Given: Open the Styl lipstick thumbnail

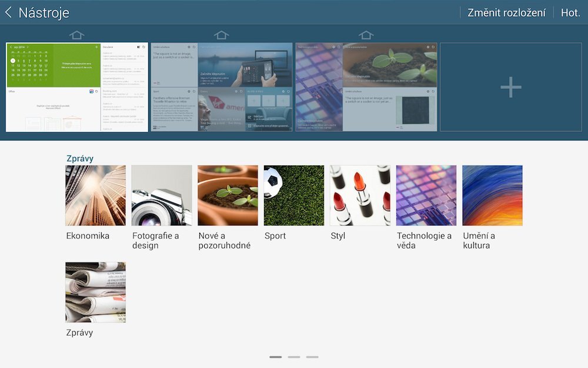Looking at the screenshot, I should 359,195.
